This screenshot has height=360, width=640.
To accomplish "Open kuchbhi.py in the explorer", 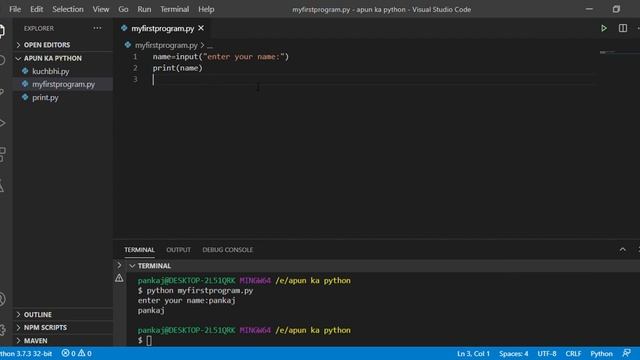I will (x=51, y=71).
